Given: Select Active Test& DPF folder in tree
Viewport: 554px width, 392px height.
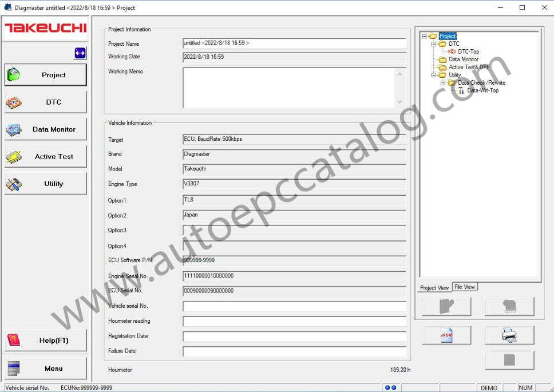Looking at the screenshot, I should [x=469, y=67].
